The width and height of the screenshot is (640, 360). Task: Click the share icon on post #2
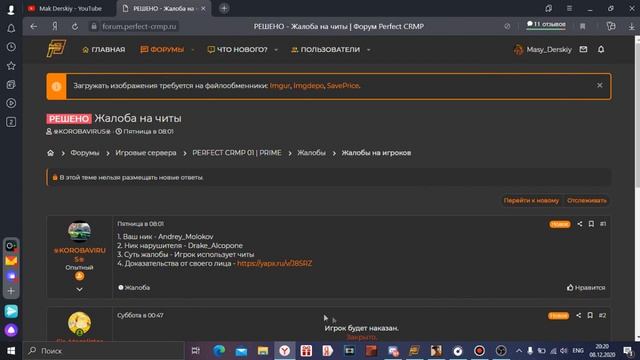click(578, 315)
